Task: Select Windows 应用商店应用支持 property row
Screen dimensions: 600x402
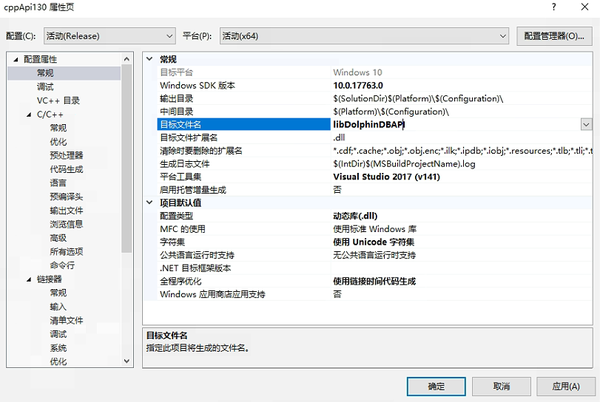Action: tap(374, 294)
